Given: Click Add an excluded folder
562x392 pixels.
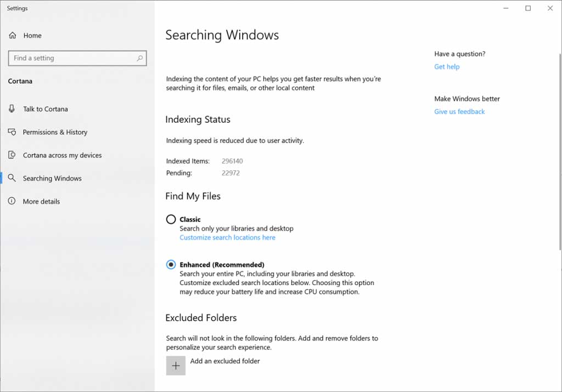Looking at the screenshot, I should click(x=225, y=361).
